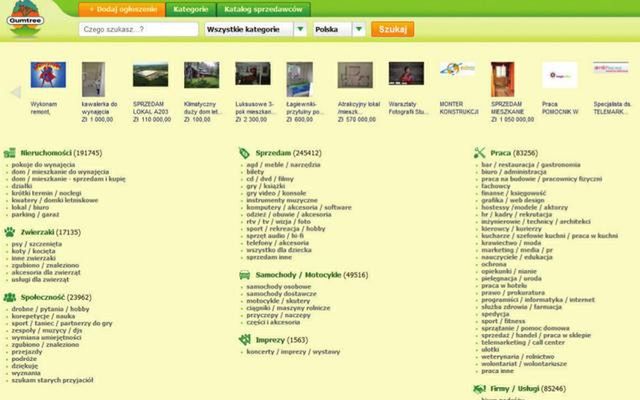The height and width of the screenshot is (400, 640).
Task: Open the Praca category heading
Action: pos(500,153)
